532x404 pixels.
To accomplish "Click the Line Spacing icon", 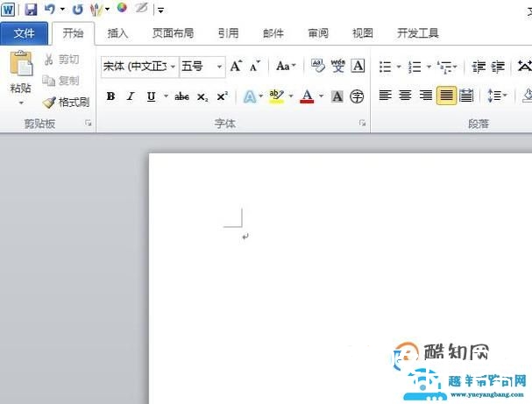I will (493, 96).
